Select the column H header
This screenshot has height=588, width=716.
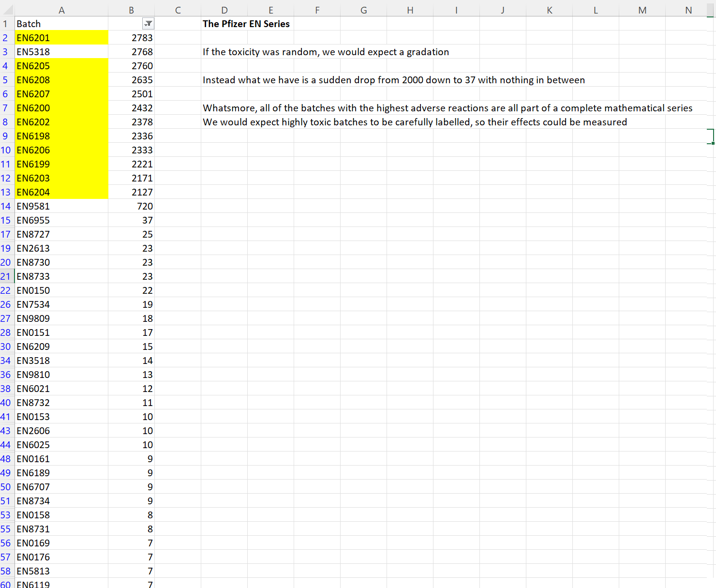click(x=410, y=10)
